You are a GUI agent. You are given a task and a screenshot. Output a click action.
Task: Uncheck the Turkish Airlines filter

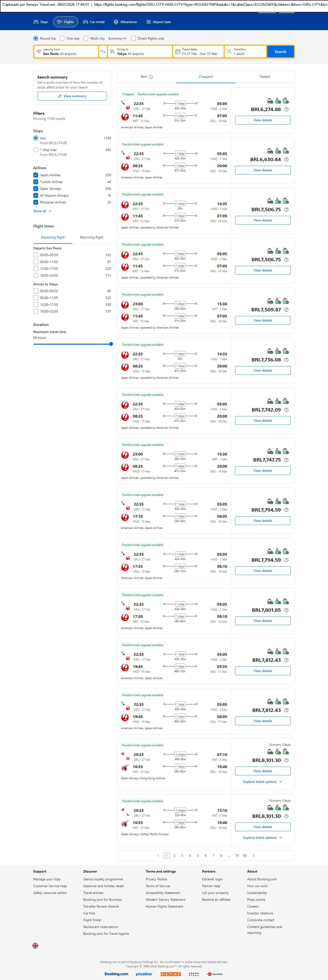point(36,182)
